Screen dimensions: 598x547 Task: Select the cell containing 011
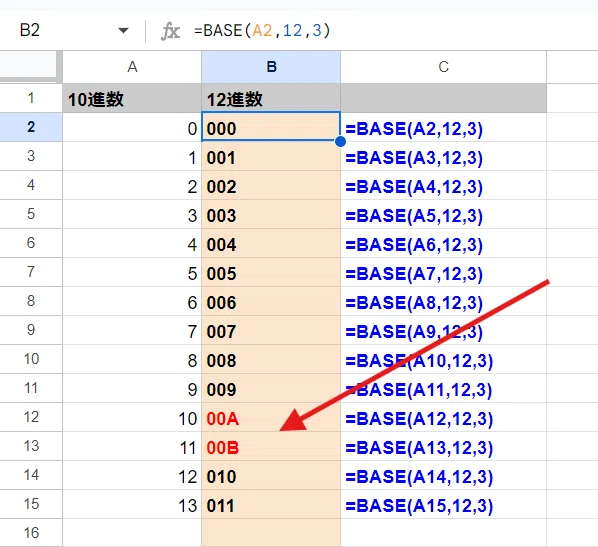[271, 504]
